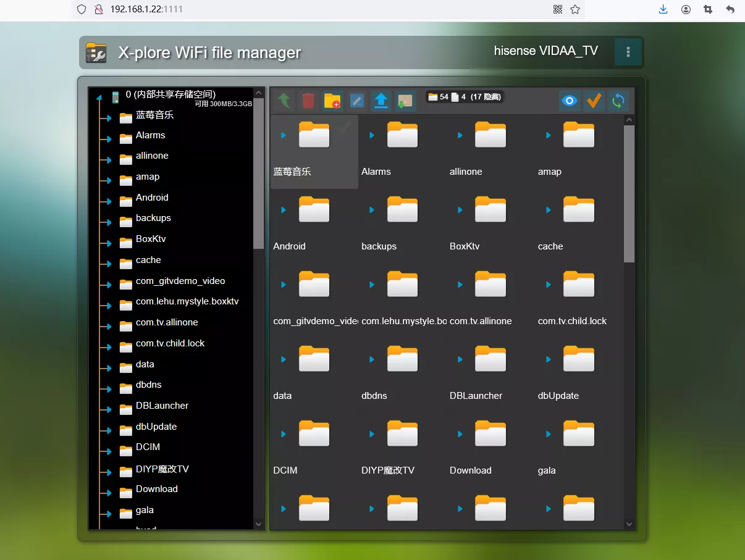Click the blue upload arrow icon

(x=381, y=101)
